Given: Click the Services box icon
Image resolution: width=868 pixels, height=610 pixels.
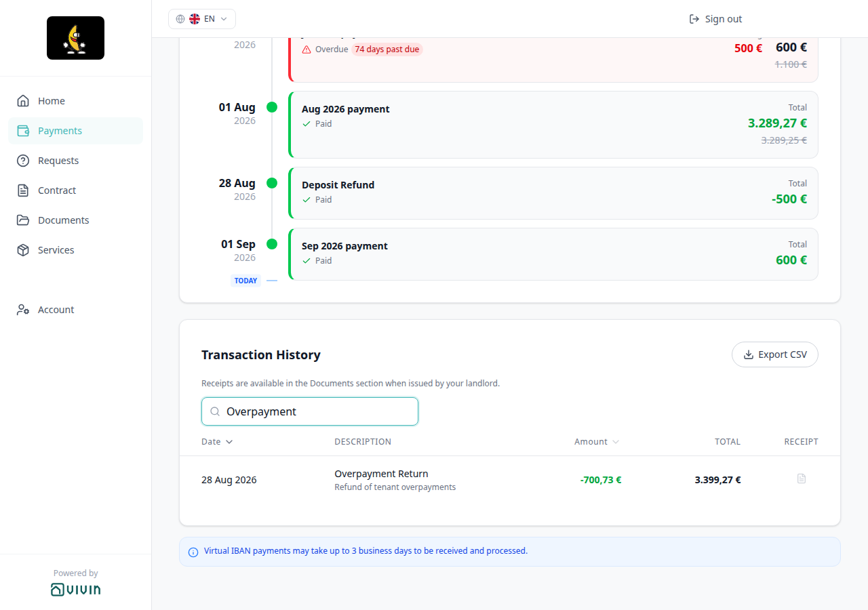Looking at the screenshot, I should (23, 250).
